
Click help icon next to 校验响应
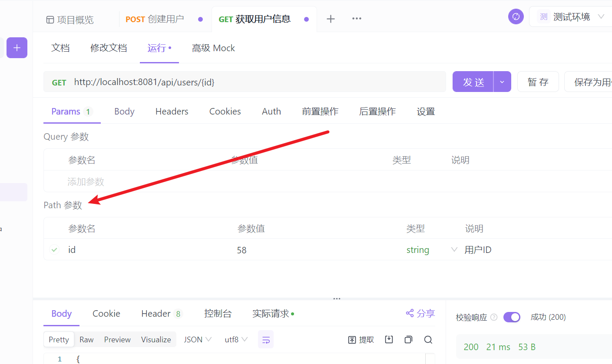[x=494, y=317]
